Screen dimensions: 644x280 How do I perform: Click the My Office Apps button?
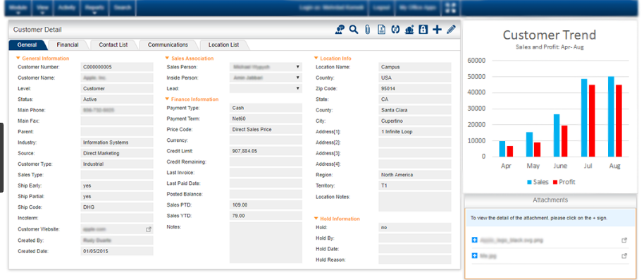click(x=417, y=8)
